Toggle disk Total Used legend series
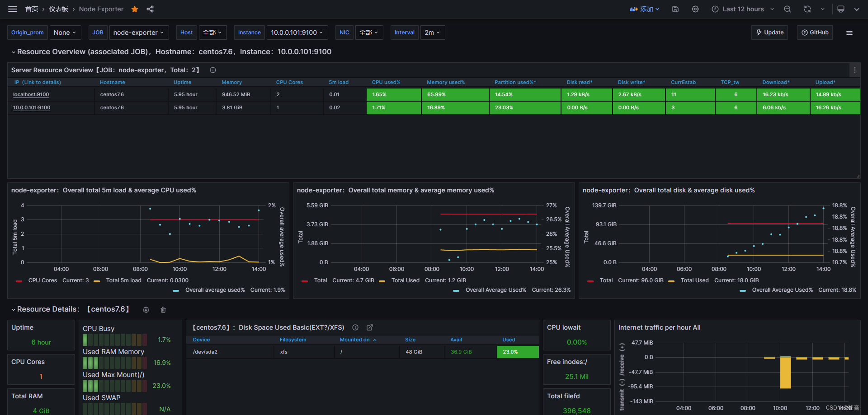 click(x=695, y=280)
